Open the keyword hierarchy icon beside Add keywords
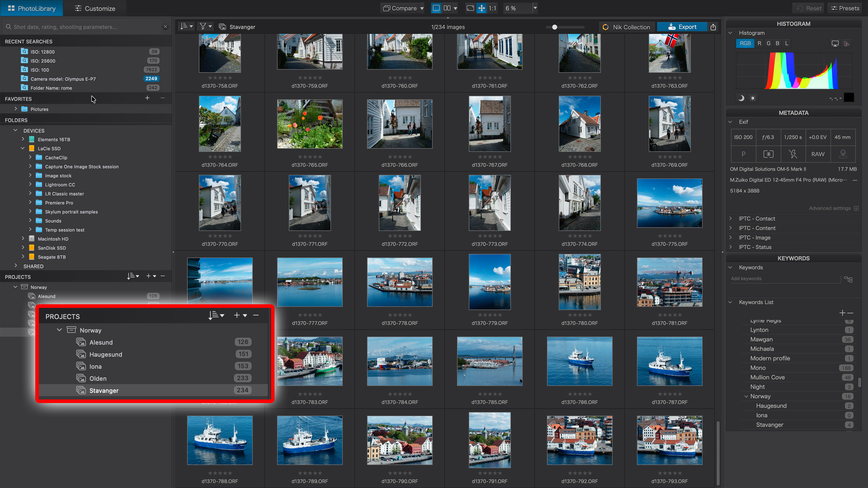This screenshot has height=488, width=868. tap(848, 279)
